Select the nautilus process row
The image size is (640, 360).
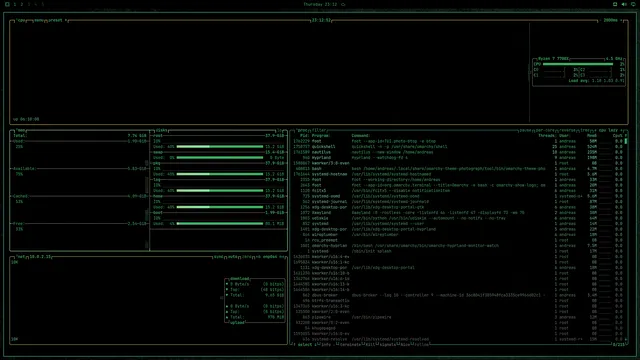pos(458,152)
